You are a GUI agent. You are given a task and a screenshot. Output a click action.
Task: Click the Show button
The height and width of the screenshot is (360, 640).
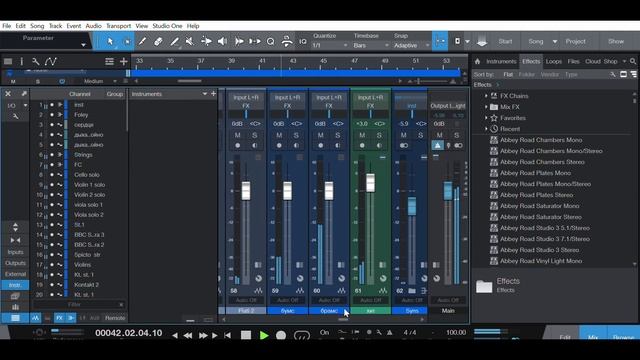tap(616, 42)
